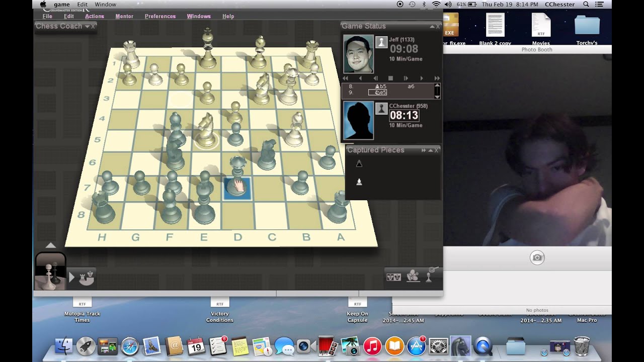Screen dimensions: 644x362
Task: Open Victory Conditions RTF desktop file
Action: tap(220, 309)
